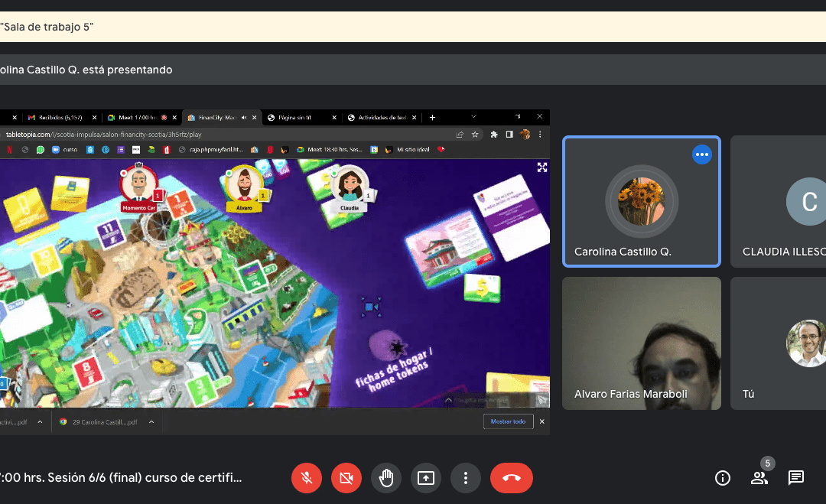
Task: Open the Meet: 18:30 hrs bookmark
Action: point(330,150)
